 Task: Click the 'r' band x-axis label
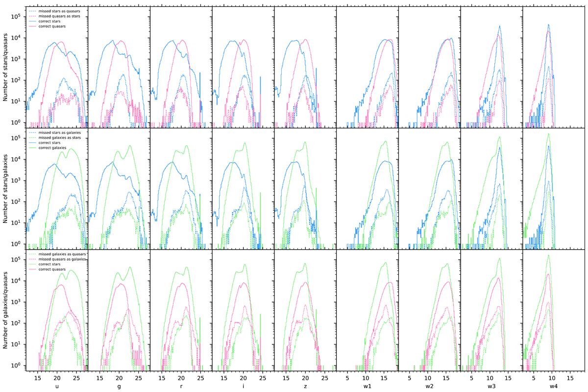pyautogui.click(x=181, y=386)
